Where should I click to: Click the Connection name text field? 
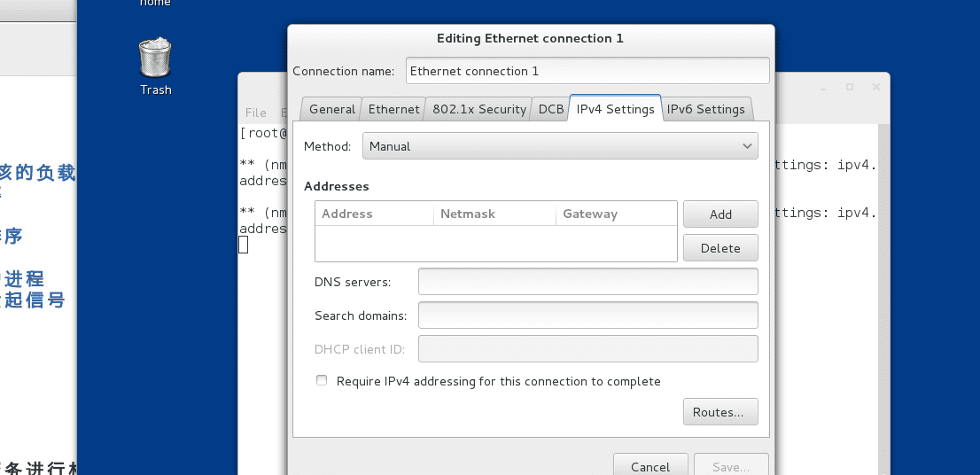[587, 71]
